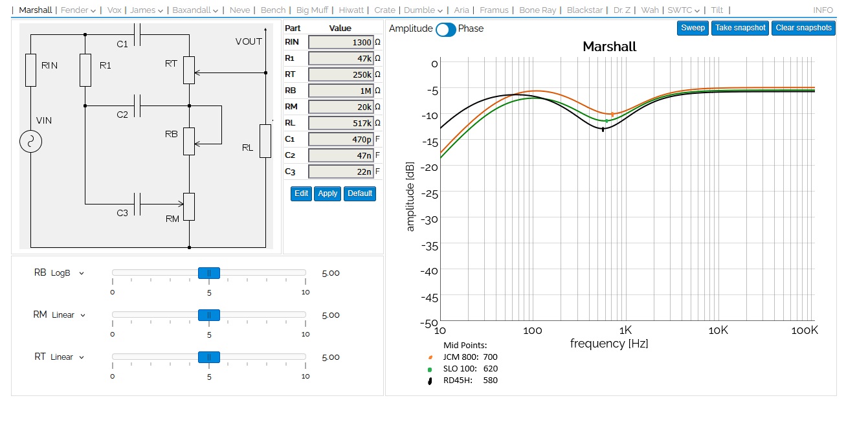
Task: Click the RT potentiometer symbol in schematic
Action: [188, 70]
